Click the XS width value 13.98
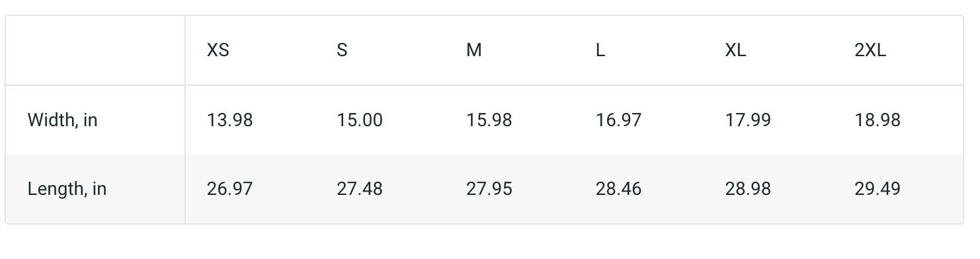 [229, 120]
